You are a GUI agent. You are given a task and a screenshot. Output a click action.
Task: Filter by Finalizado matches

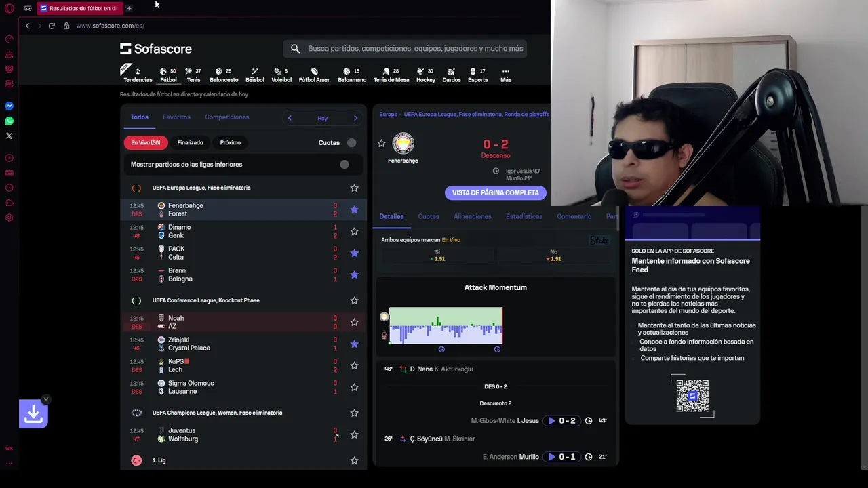point(191,143)
